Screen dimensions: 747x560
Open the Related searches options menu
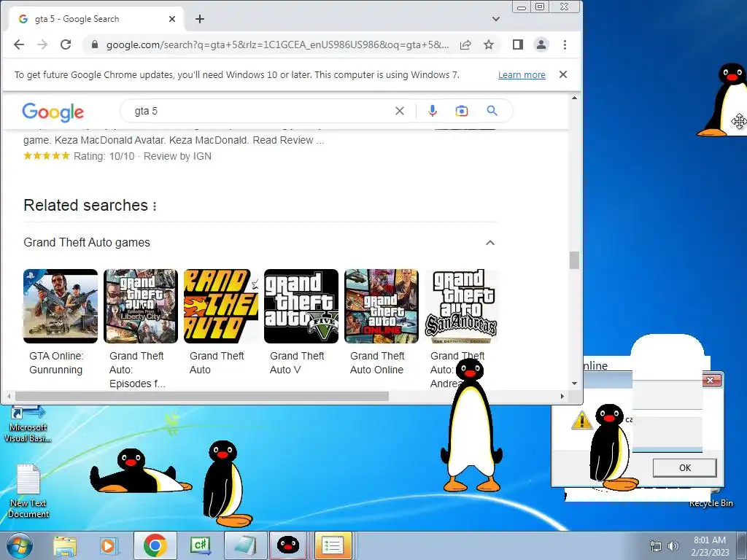155,206
